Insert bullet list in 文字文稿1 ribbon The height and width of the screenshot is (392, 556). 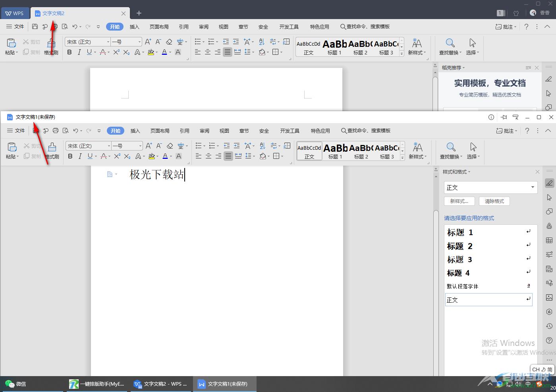(199, 146)
